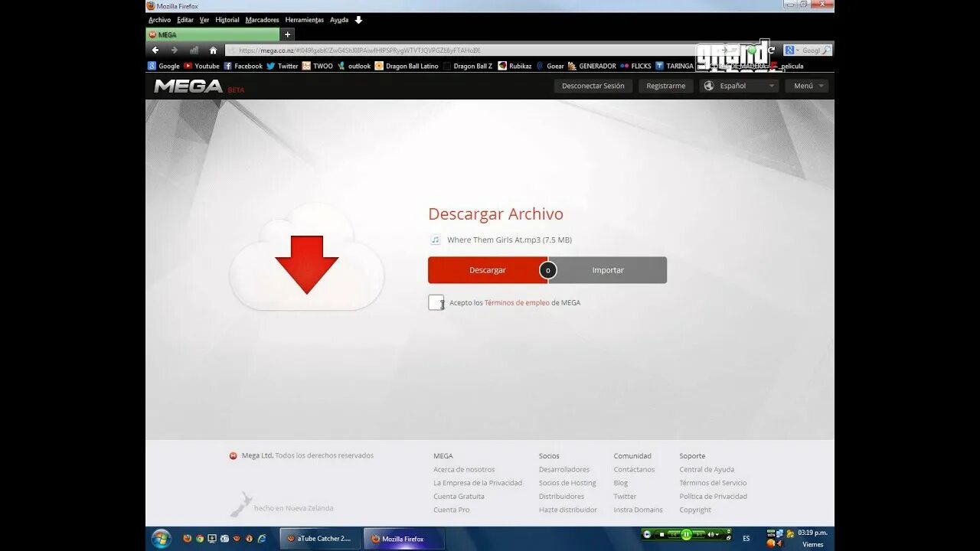
Task: Open the Español language dropdown
Action: (739, 86)
